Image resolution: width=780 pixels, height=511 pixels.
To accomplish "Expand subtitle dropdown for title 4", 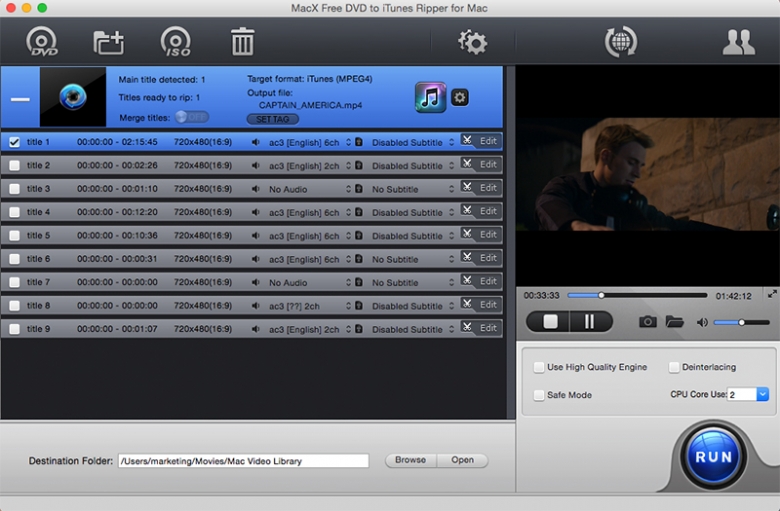I will [451, 212].
